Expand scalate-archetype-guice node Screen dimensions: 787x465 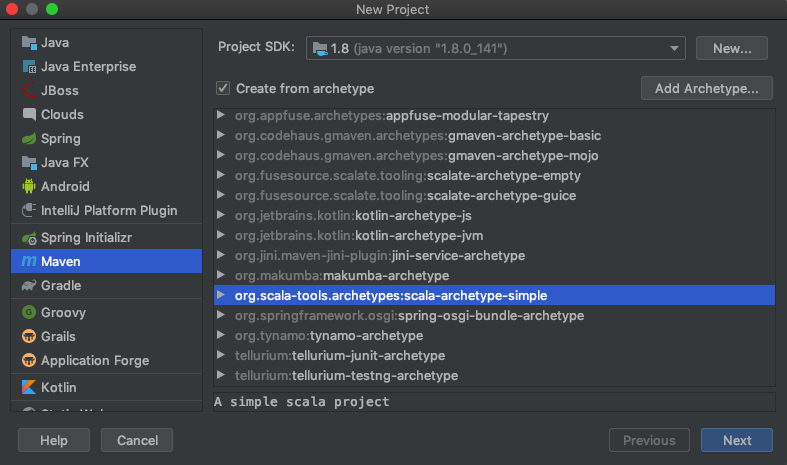pyautogui.click(x=220, y=195)
